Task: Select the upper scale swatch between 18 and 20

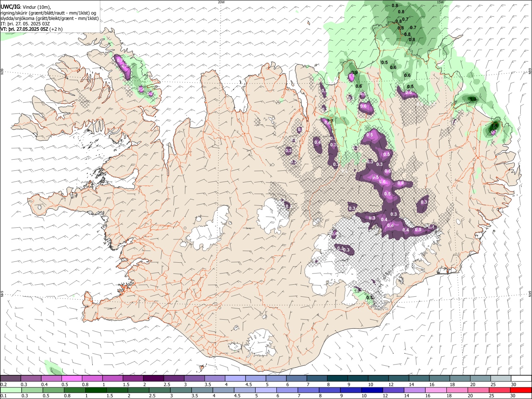Action: pos(460,379)
